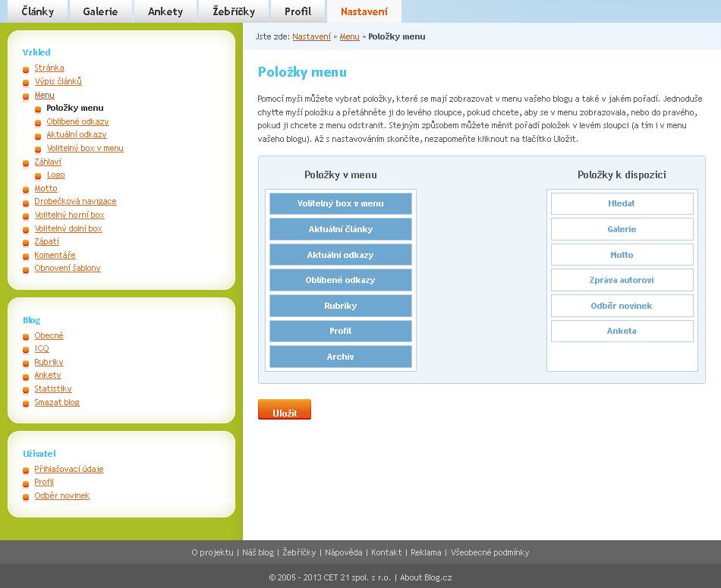Screen dimensions: 721x588
Task: Select Volitelný box v menu item in menu column
Action: 340,203
